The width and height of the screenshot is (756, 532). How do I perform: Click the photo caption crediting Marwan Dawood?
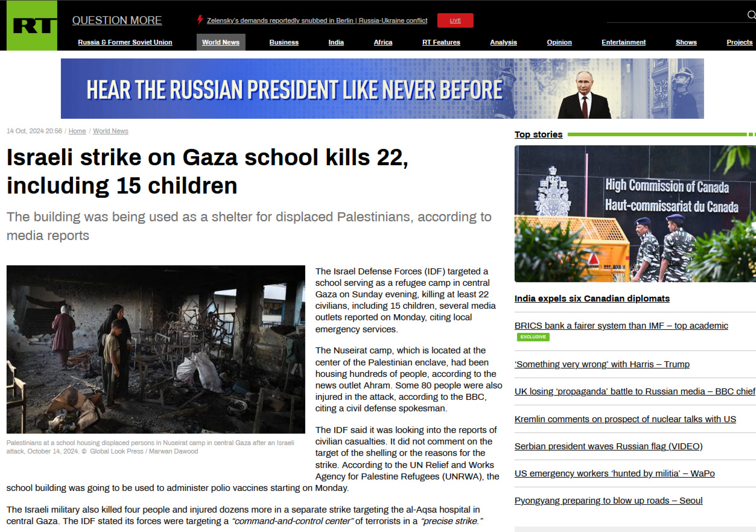click(151, 447)
